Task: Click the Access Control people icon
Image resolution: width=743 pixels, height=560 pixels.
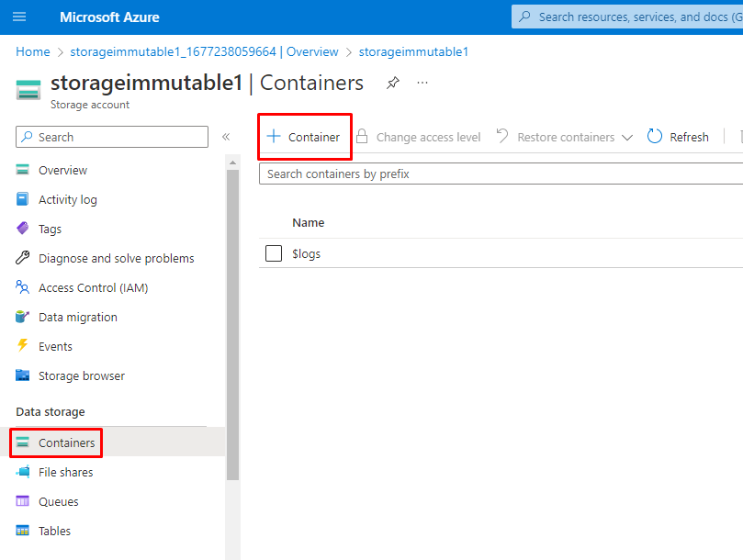Action: [x=22, y=286]
